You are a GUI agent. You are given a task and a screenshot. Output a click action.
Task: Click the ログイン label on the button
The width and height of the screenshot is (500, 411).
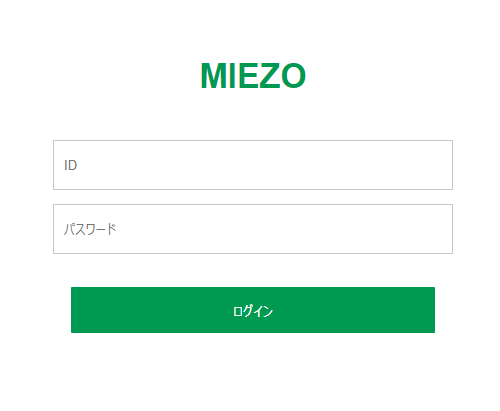253,311
